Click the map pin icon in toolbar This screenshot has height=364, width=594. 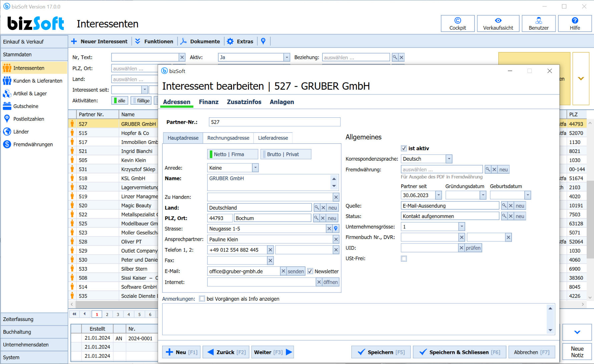pyautogui.click(x=263, y=41)
